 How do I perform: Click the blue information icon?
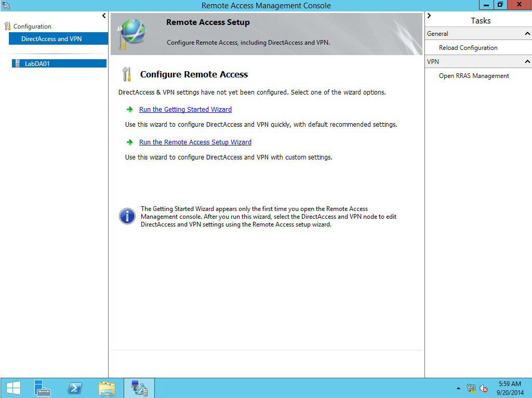click(x=127, y=217)
